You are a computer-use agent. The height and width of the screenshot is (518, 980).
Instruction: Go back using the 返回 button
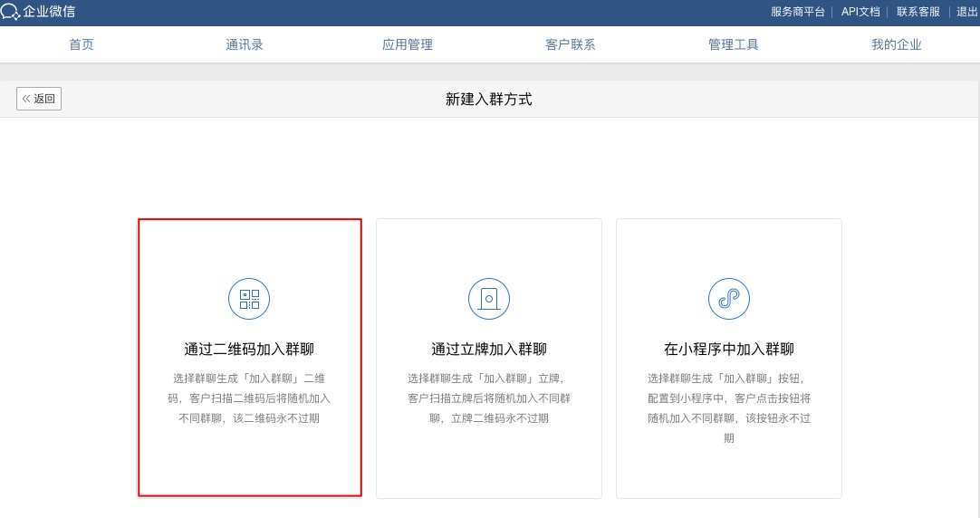pyautogui.click(x=39, y=99)
